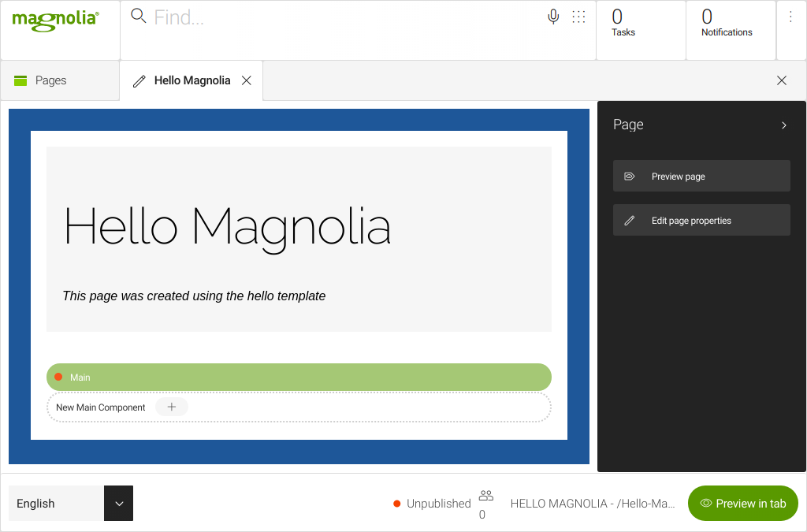Click Edit page properties action
This screenshot has width=807, height=532.
point(701,220)
